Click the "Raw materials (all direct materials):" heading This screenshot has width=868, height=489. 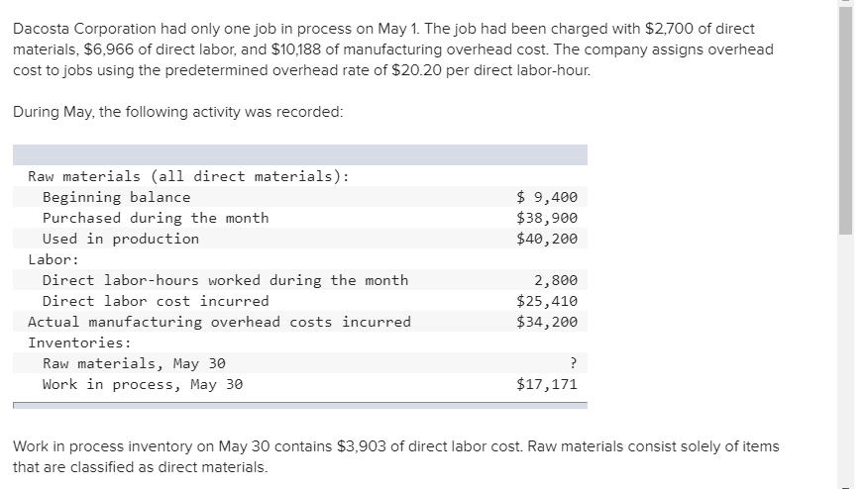188,176
